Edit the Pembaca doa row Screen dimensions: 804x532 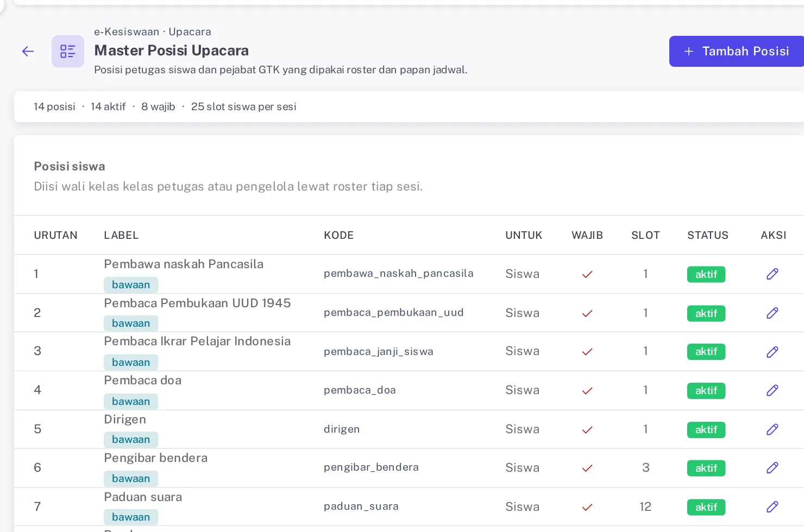(772, 390)
